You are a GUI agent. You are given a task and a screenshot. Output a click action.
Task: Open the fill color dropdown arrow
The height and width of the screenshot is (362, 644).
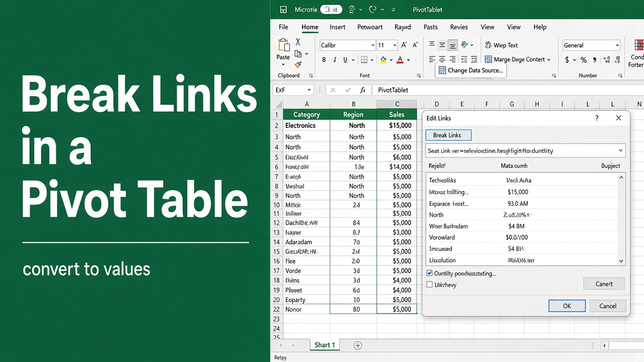point(391,60)
